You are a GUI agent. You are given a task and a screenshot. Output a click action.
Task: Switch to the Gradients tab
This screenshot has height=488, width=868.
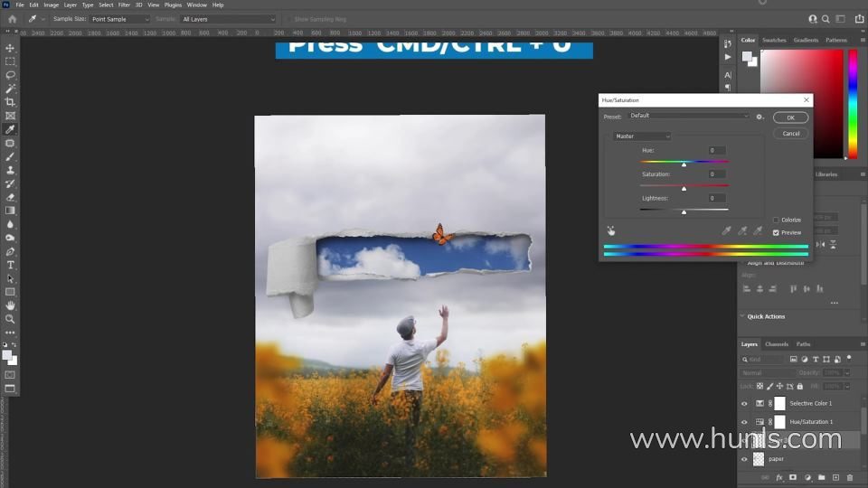click(x=806, y=40)
